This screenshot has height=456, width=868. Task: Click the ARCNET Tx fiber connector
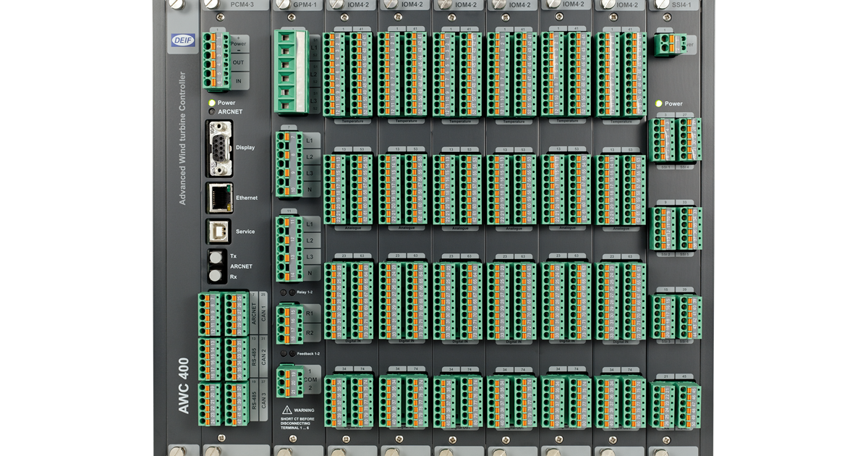click(x=216, y=257)
